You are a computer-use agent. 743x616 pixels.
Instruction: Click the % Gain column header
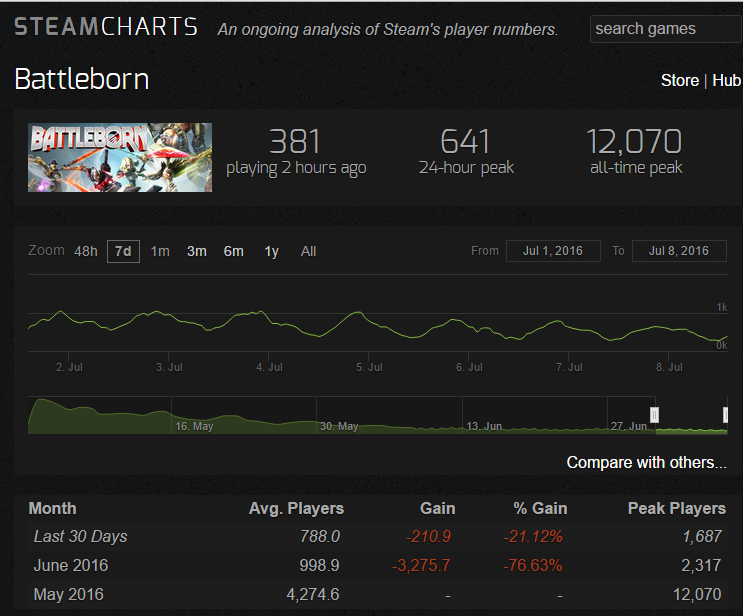[x=540, y=508]
